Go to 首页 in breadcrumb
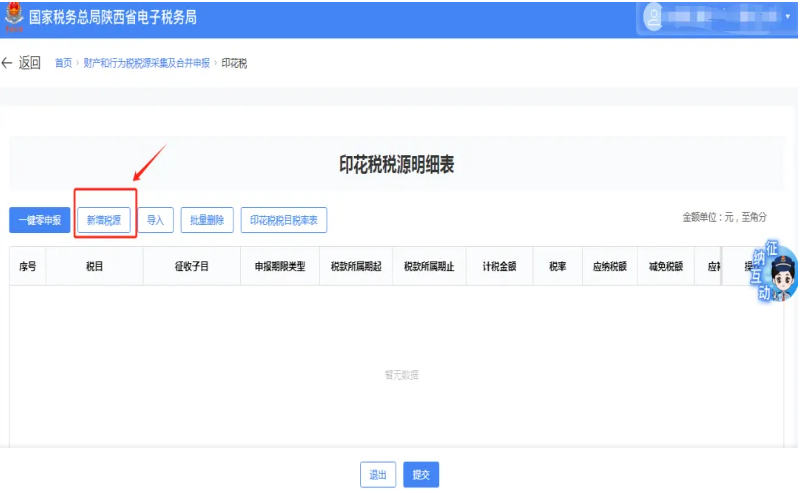Image resolution: width=802 pixels, height=493 pixels. tap(63, 63)
